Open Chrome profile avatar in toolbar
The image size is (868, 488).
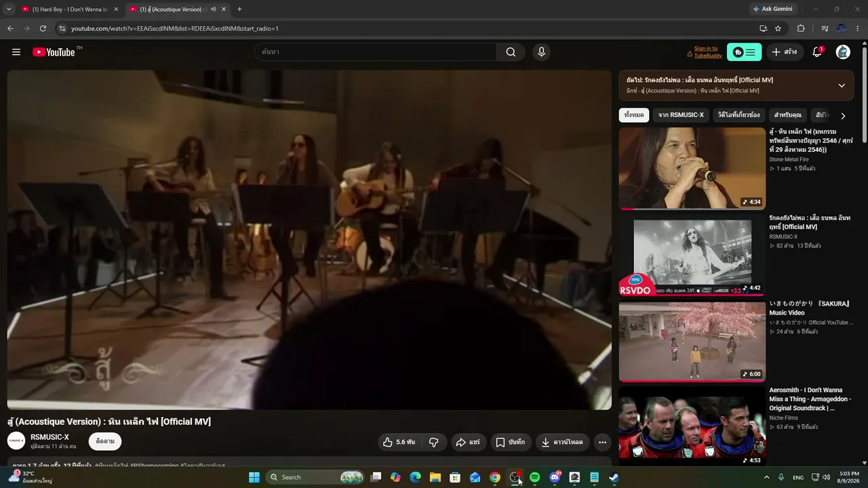pos(842,28)
